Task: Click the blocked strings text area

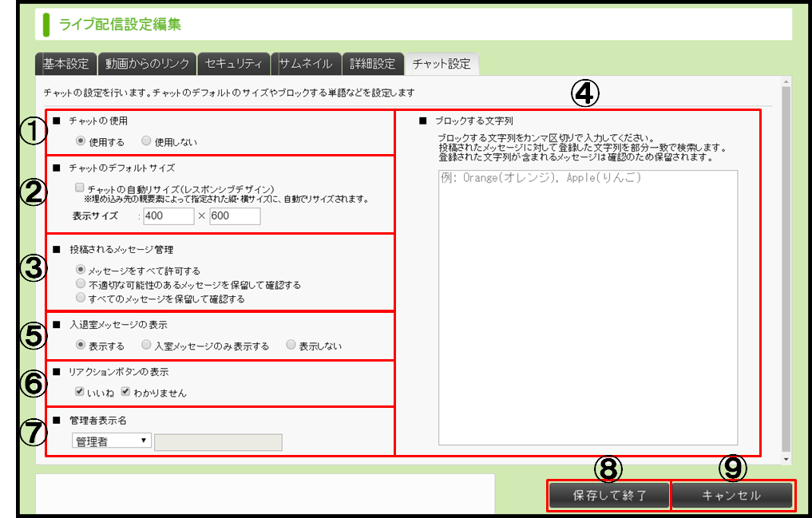Action: click(x=588, y=307)
